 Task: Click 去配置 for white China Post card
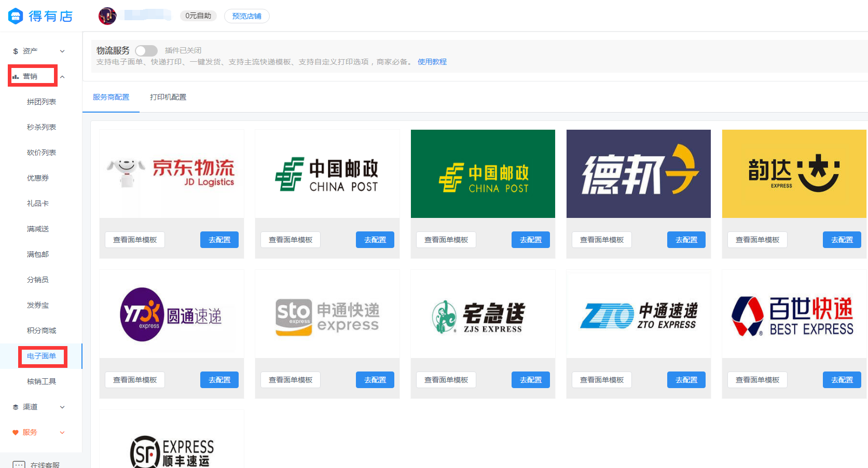pyautogui.click(x=375, y=240)
